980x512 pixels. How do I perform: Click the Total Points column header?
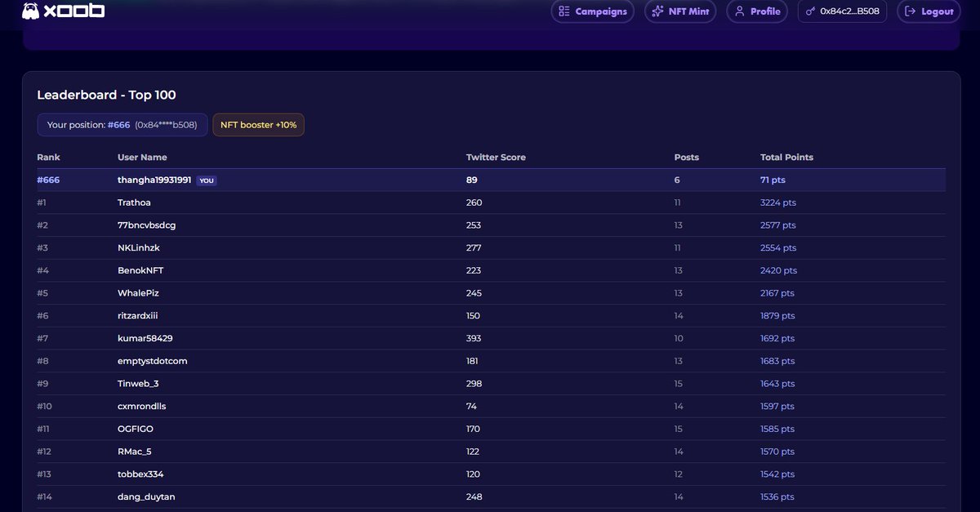tap(786, 157)
